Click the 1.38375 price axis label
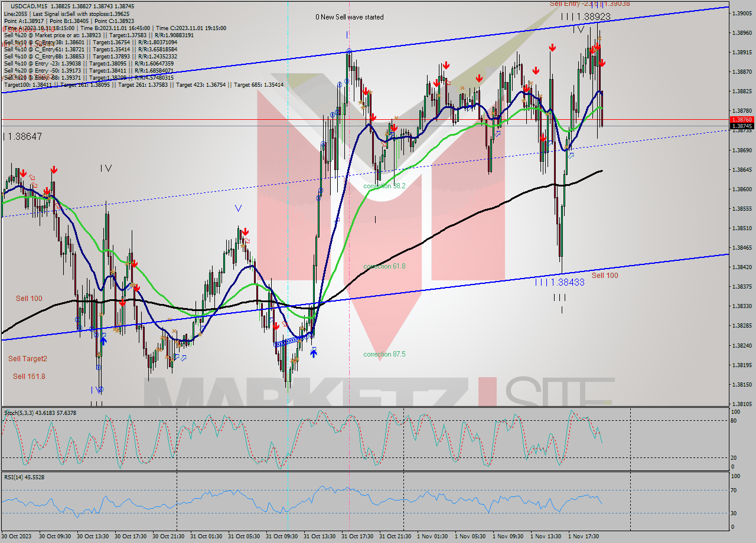756x543 pixels. (742, 287)
